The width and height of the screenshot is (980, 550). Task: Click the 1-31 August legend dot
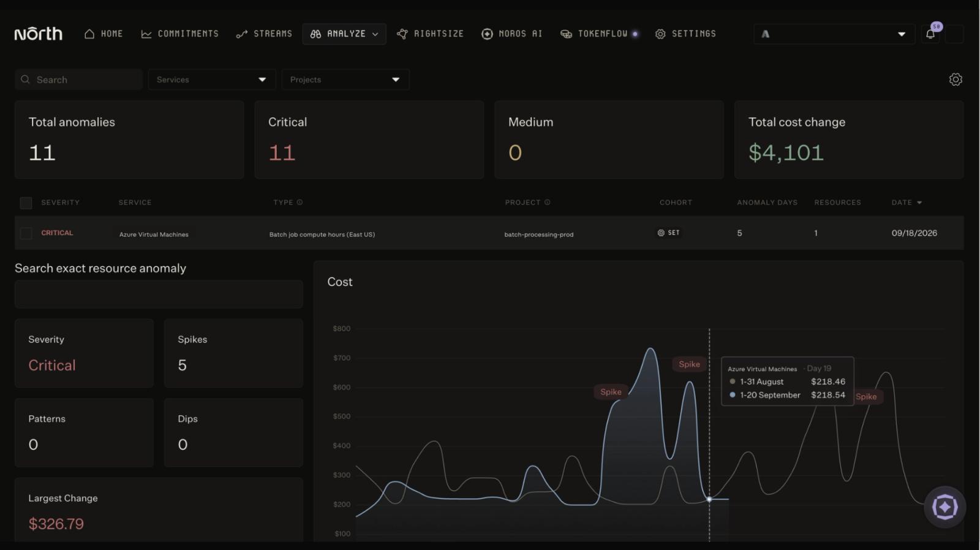pyautogui.click(x=733, y=382)
